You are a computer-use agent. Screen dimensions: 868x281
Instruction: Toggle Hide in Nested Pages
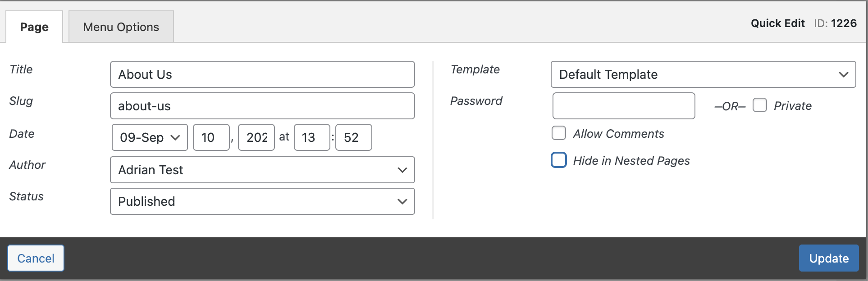coord(558,160)
